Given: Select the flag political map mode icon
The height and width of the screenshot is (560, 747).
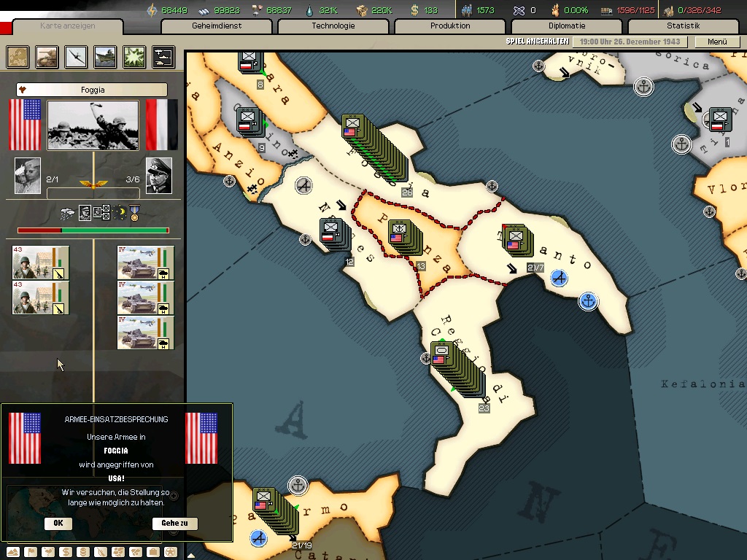Looking at the screenshot, I should [31, 552].
